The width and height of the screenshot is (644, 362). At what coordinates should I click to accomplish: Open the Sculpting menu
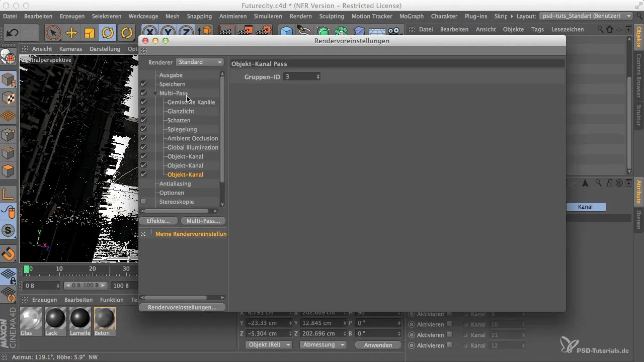point(332,16)
